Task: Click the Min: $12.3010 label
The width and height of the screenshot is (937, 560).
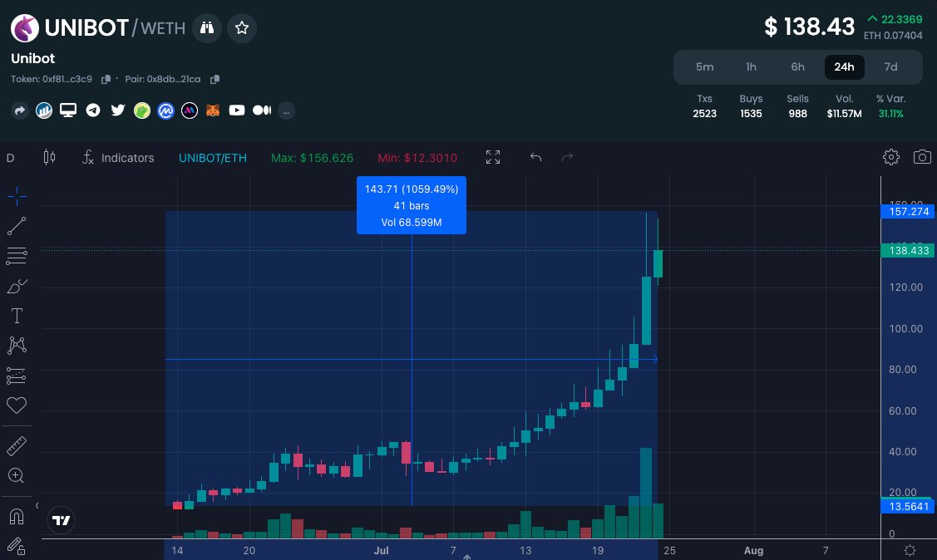Action: (417, 158)
